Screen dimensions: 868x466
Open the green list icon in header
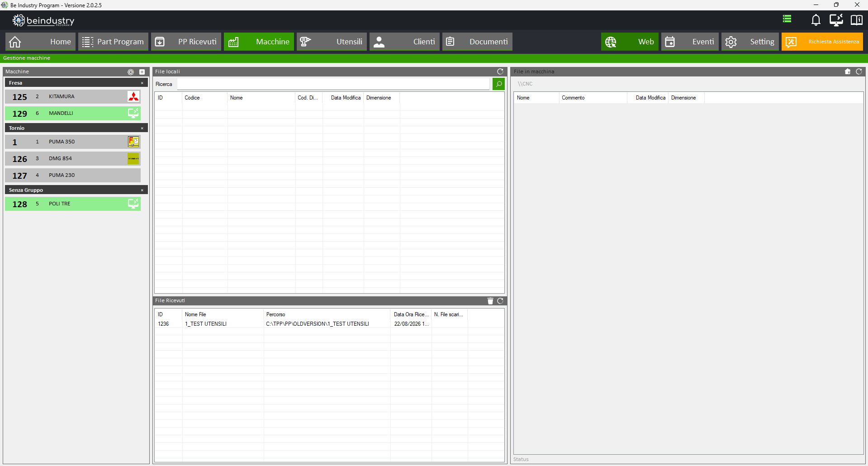pos(787,19)
